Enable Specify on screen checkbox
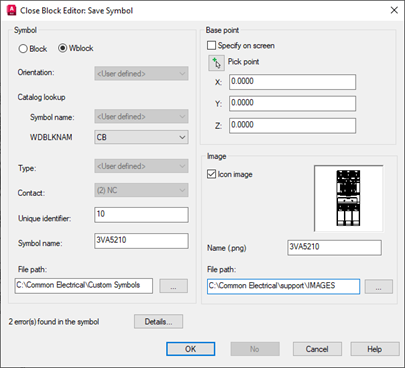Viewport: 405px width, 368px height. (x=211, y=45)
